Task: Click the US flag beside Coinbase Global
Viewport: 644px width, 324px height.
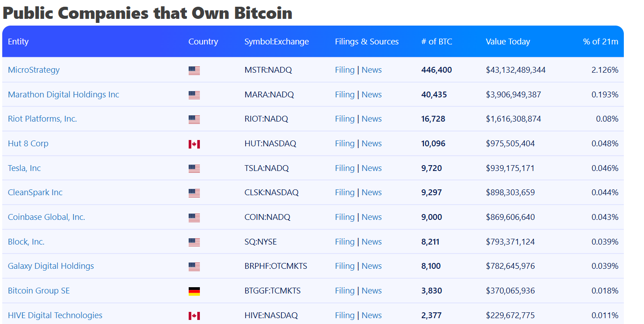Action: point(194,217)
